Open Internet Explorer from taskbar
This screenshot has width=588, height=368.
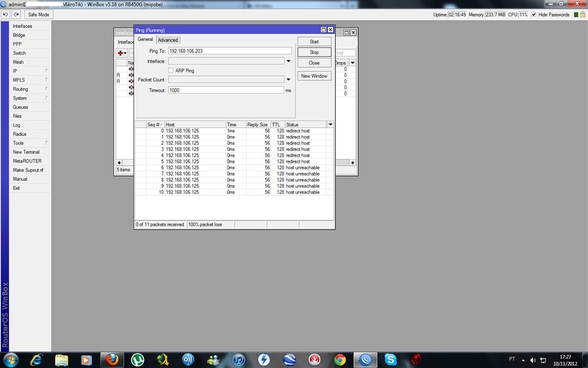click(x=36, y=360)
